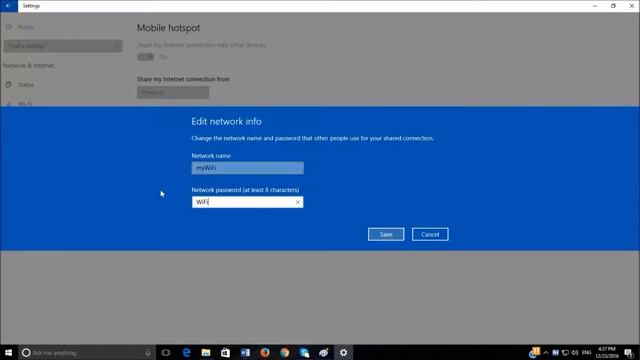Open File Explorer from the taskbar
Viewport: 640px width, 360px height.
tap(206, 353)
